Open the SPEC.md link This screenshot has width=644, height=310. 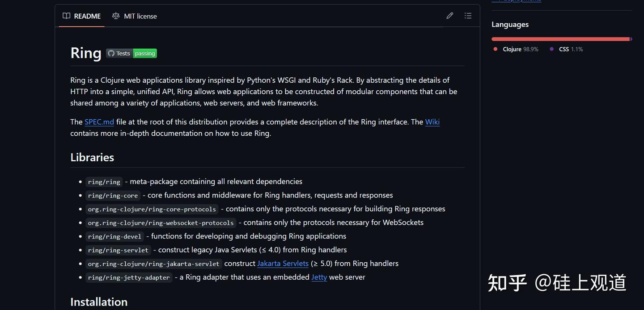pos(99,121)
